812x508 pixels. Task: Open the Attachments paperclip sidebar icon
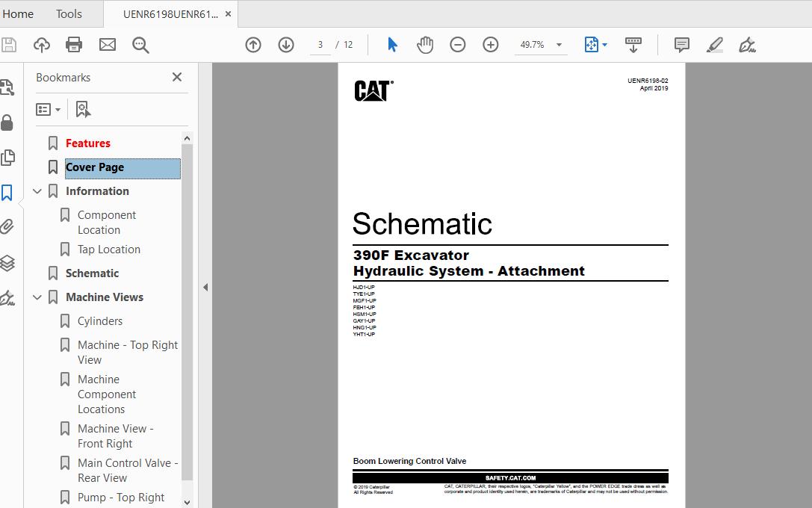click(7, 227)
